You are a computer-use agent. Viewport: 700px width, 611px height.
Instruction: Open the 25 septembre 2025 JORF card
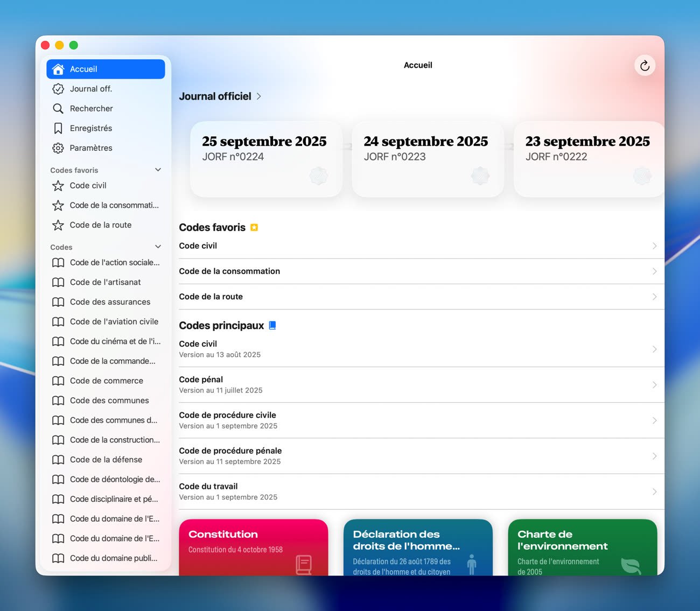tap(267, 159)
